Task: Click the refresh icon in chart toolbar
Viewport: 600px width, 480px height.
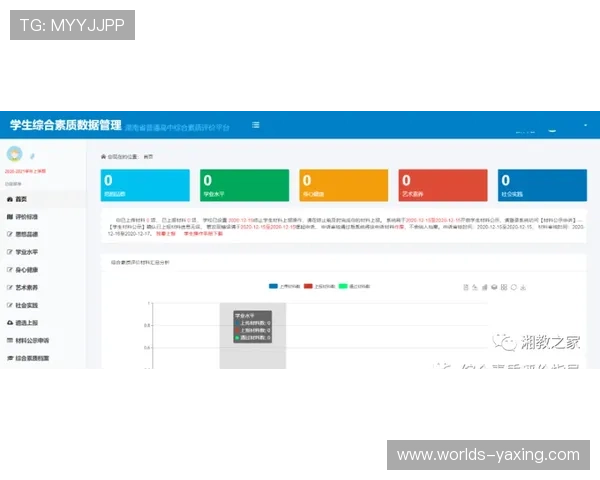Action: click(513, 288)
